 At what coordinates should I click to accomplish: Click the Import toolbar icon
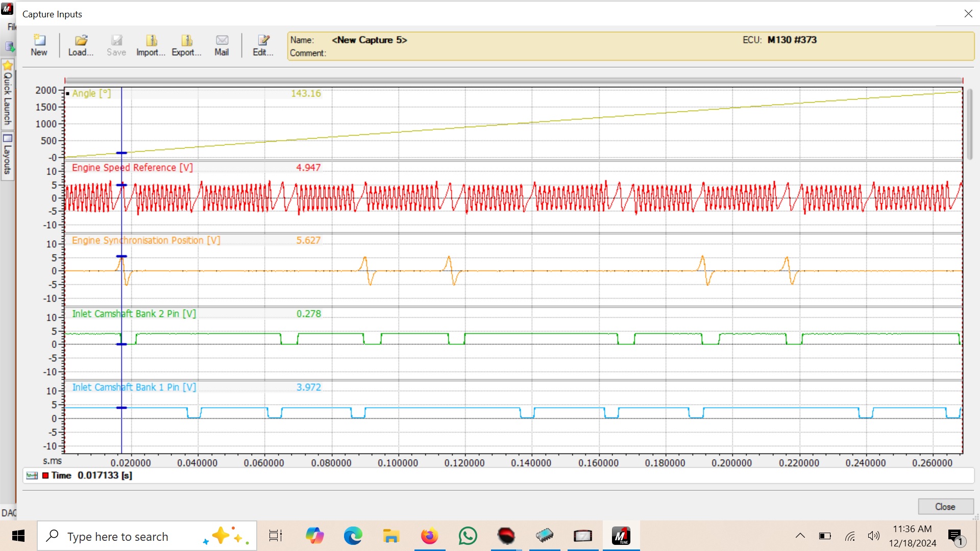[x=151, y=41]
